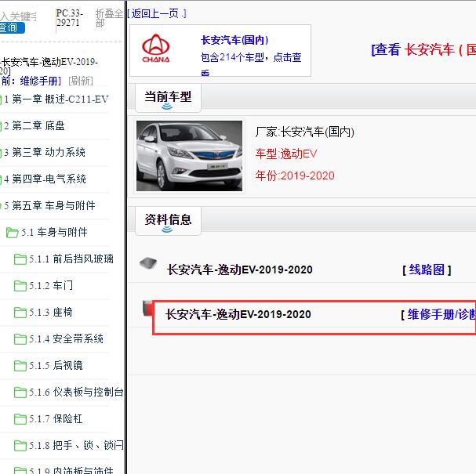This screenshot has height=474, width=476.
Task: Open 长安汽车(国内) brand link
Action: click(234, 40)
